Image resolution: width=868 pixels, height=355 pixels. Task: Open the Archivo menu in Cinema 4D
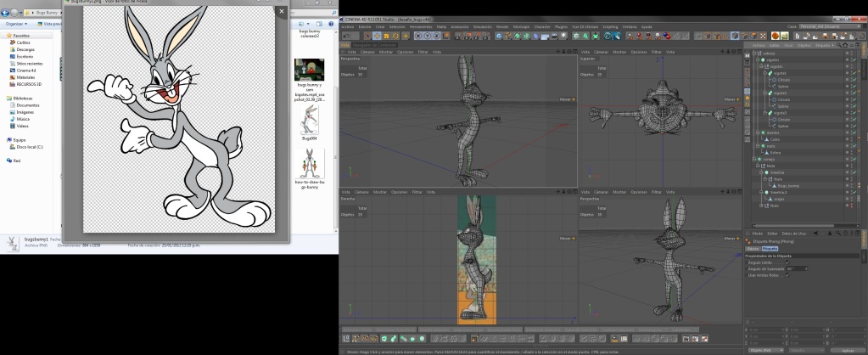click(x=347, y=26)
